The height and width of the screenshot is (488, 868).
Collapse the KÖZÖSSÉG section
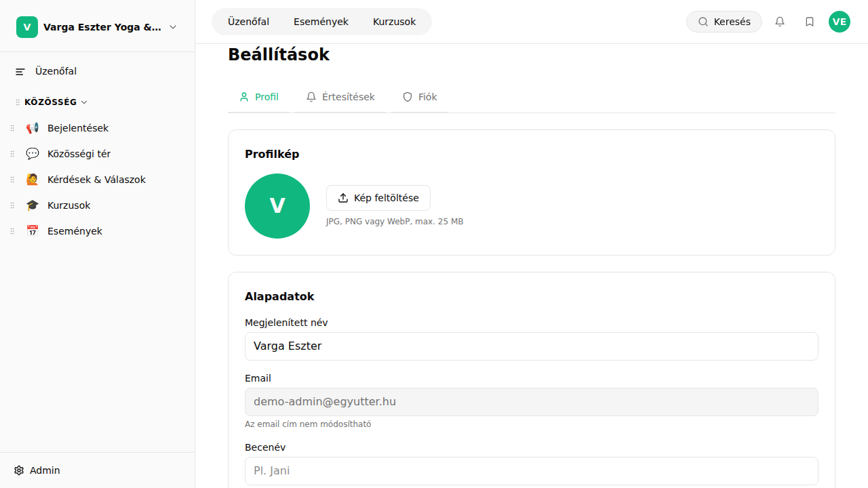click(83, 102)
